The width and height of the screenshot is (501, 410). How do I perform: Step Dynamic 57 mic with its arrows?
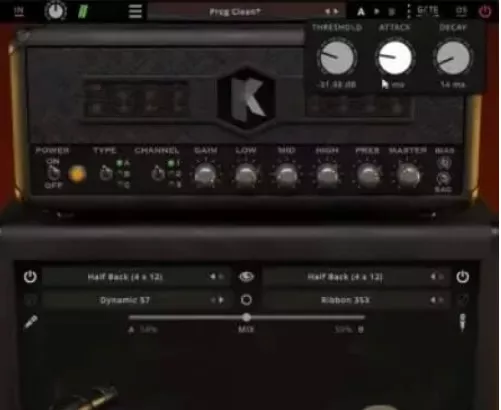click(217, 300)
